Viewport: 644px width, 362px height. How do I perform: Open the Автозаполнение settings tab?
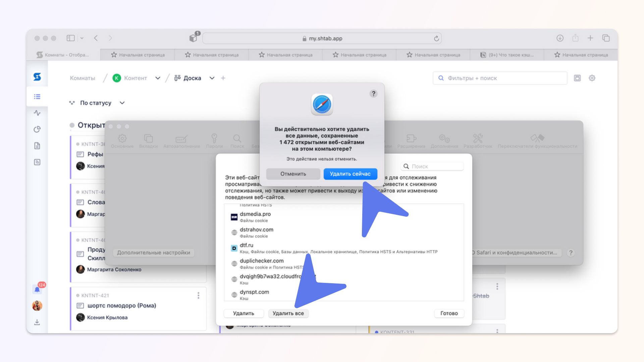(181, 141)
